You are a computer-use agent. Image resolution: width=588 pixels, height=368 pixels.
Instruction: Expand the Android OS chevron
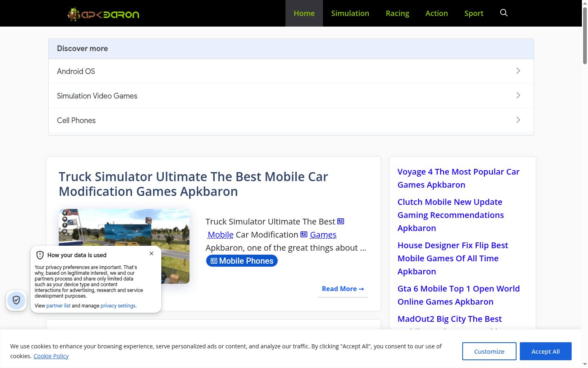[x=518, y=71]
